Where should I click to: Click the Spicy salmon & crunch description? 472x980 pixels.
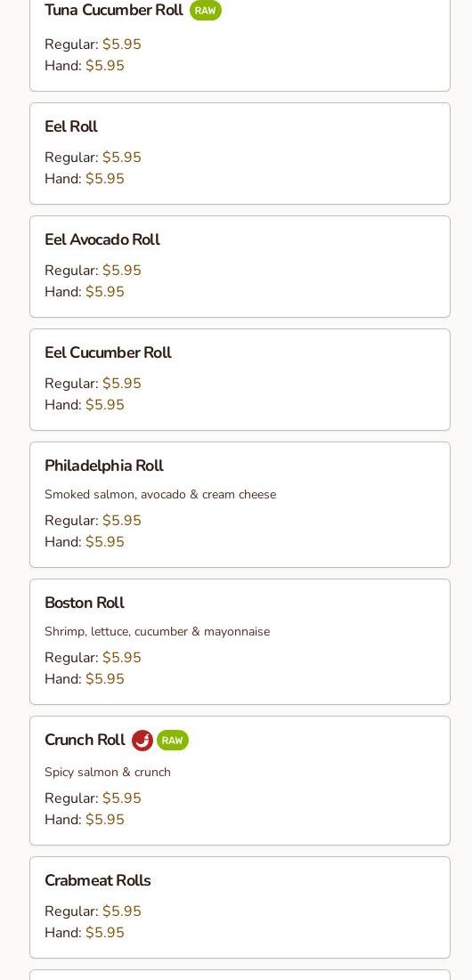pyautogui.click(x=108, y=772)
